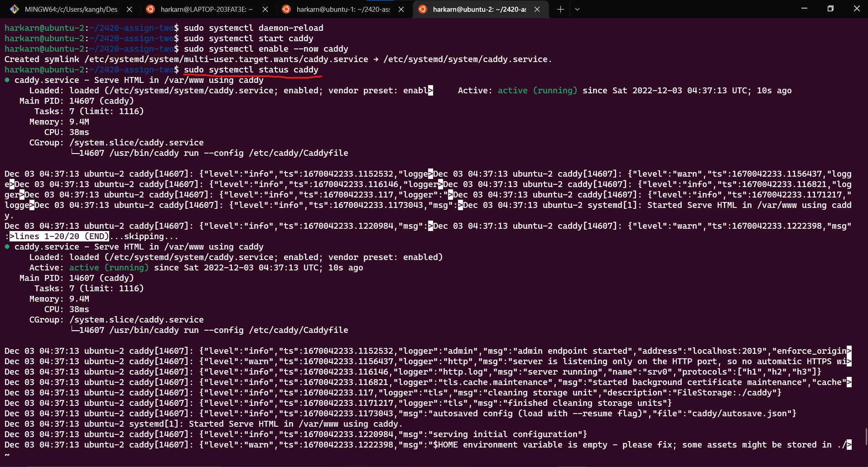Switch to the harkarn@ubuntu-1 tab
The image size is (868, 467).
(x=342, y=9)
